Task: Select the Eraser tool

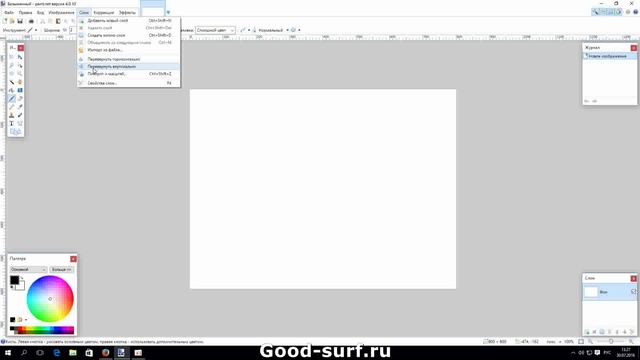Action: point(20,98)
